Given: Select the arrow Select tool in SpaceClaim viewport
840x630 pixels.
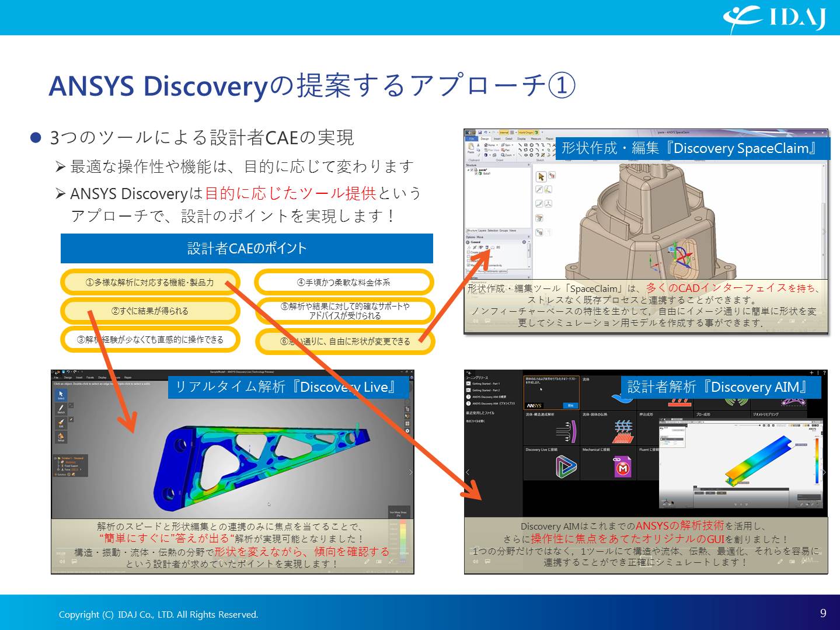Looking at the screenshot, I should tap(541, 176).
